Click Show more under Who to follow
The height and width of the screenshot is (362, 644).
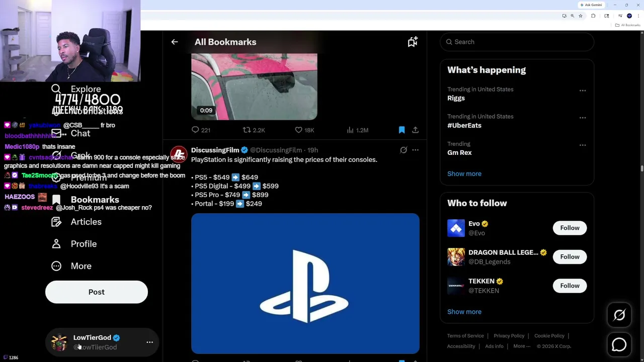click(464, 312)
